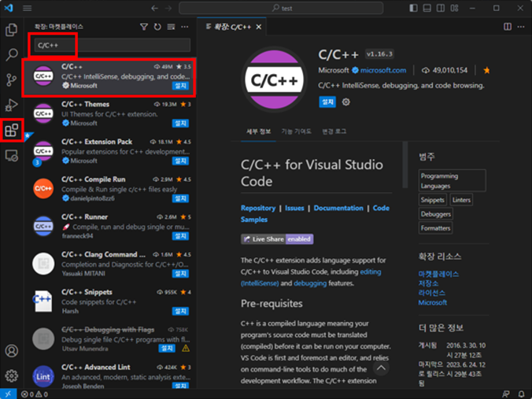Customize layout icon in title bar
Image resolution: width=532 pixels, height=399 pixels.
(454, 8)
